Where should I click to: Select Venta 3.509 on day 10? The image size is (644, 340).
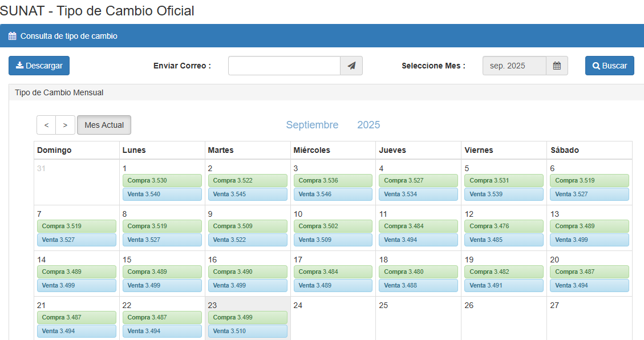click(333, 240)
